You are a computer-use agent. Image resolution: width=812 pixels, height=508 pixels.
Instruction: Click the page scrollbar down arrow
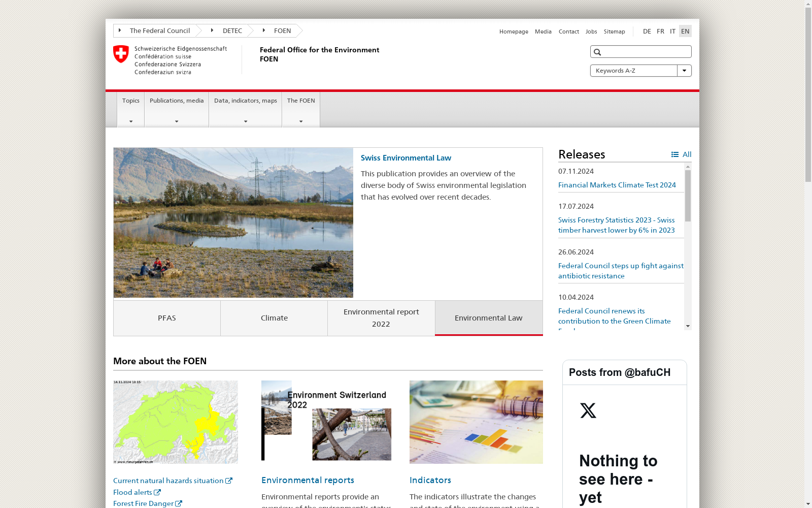point(808,504)
